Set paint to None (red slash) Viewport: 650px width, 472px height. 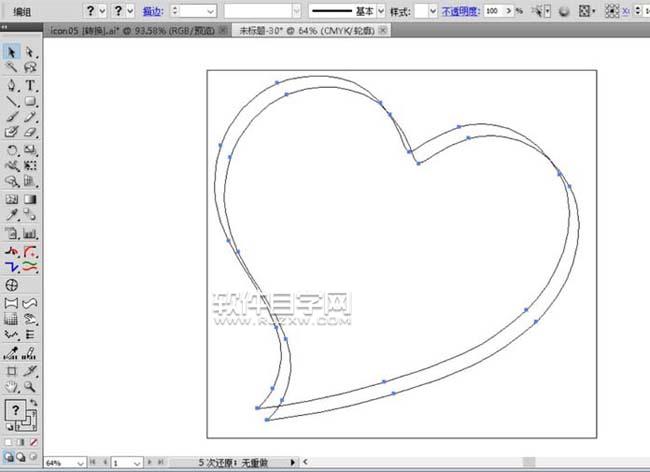[33, 441]
